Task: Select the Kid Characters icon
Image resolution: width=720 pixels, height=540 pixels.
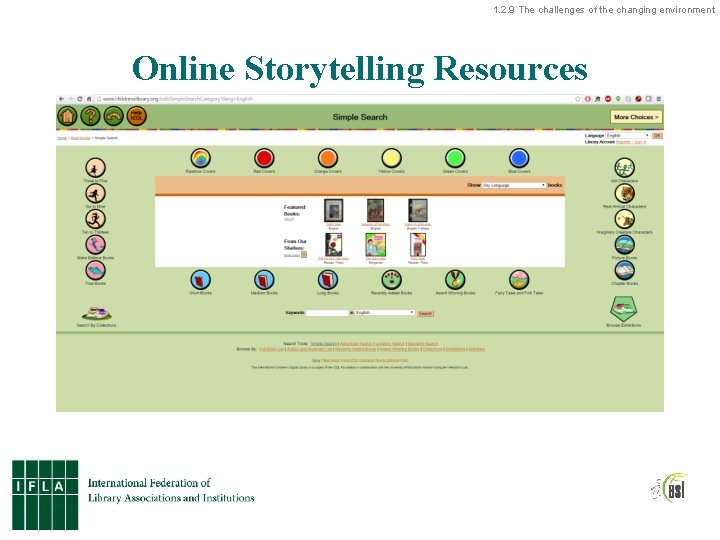Action: (x=624, y=168)
